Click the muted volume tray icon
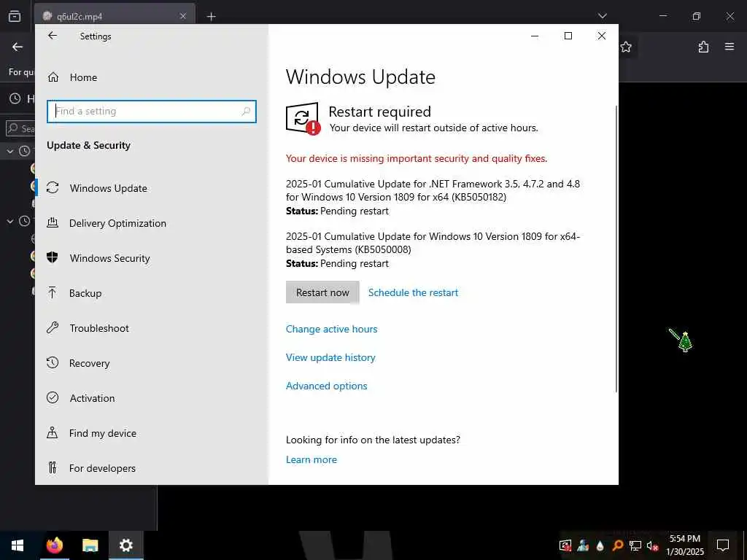This screenshot has width=747, height=560. (x=652, y=545)
